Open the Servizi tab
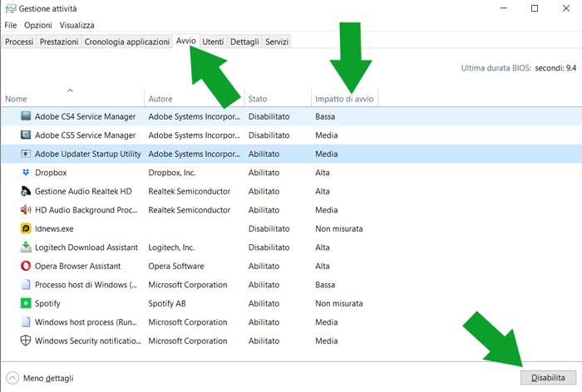Viewport: 582px width, 392px height. click(x=277, y=42)
